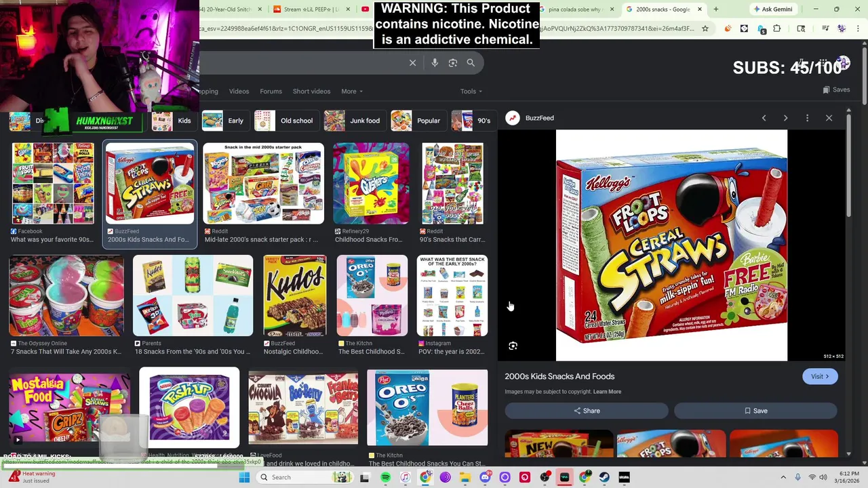Show hidden system tray icons
This screenshot has width=868, height=488.
click(x=783, y=477)
